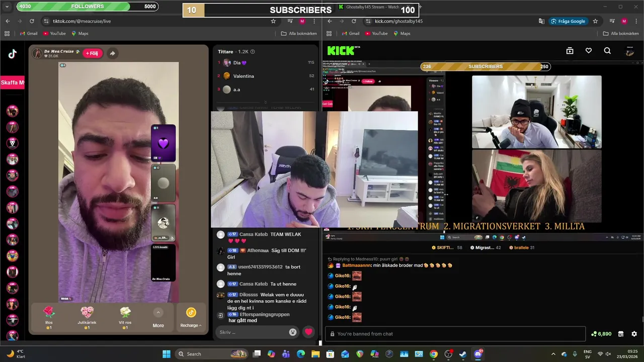Viewport: 644px width, 362px height.
Task: Click the Skaffa M button on TikTok
Action: coord(12,82)
